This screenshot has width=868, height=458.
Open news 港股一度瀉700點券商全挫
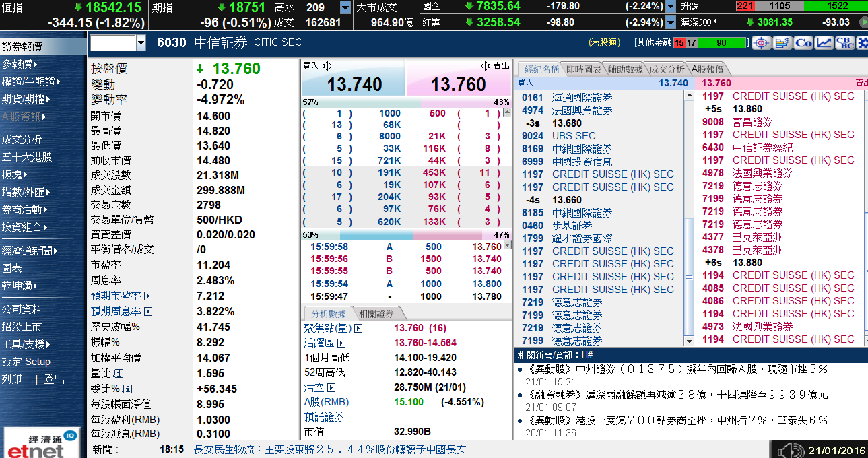tap(676, 420)
